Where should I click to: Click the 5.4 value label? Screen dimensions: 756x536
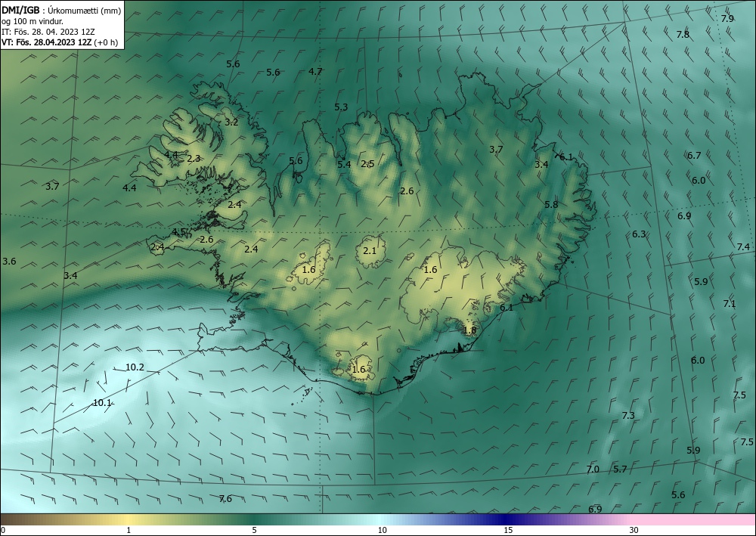[x=344, y=165]
